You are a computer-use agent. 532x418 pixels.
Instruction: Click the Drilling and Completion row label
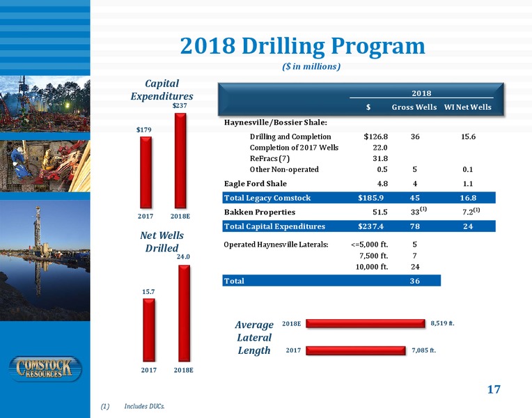(290, 137)
